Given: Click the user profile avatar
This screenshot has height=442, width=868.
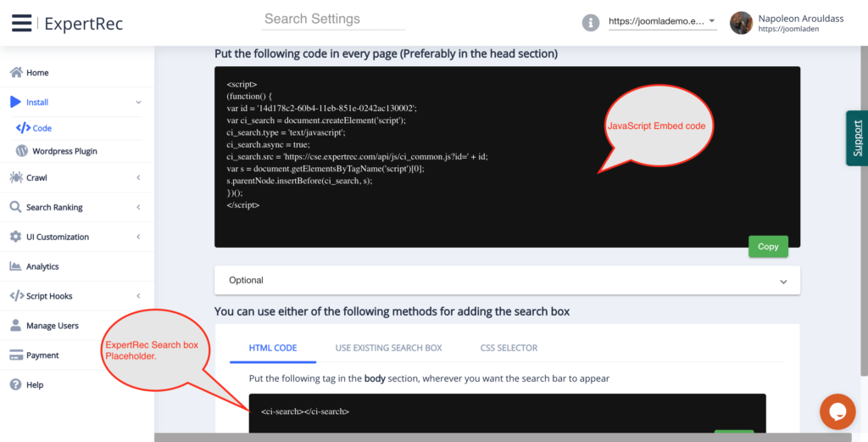Looking at the screenshot, I should tap(741, 23).
